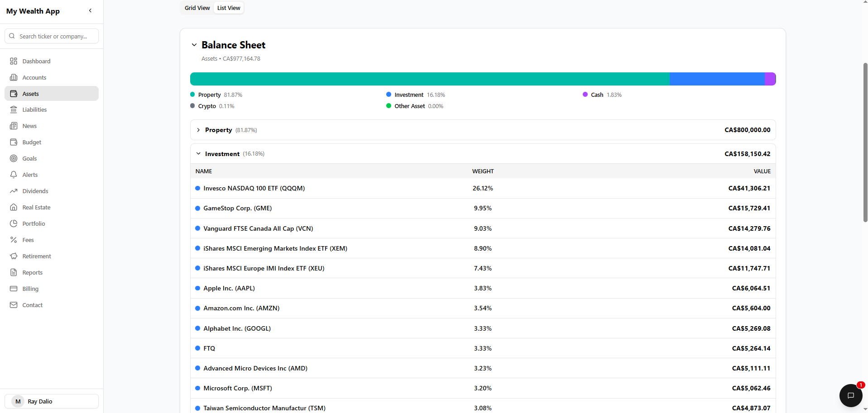
Task: Click the Property 81.87% legend entry
Action: [x=216, y=95]
